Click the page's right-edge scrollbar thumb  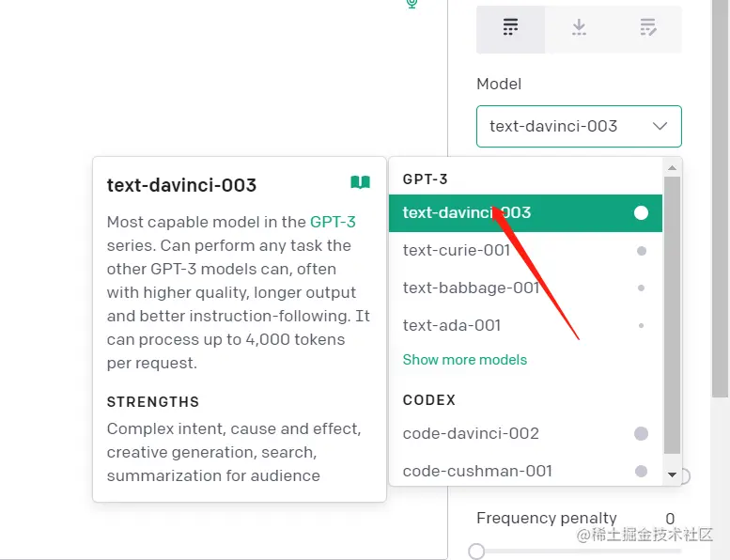click(720, 198)
